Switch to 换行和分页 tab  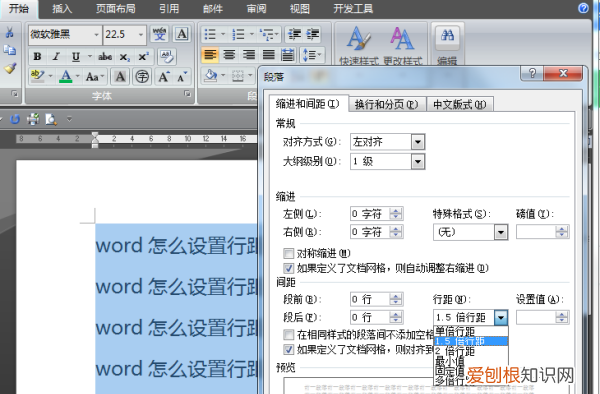(x=386, y=104)
